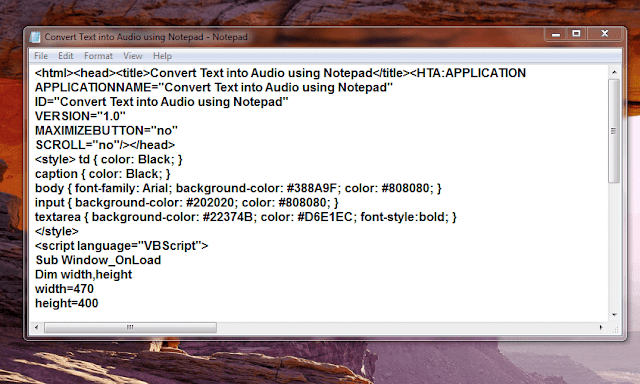Viewport: 640px width, 384px height.
Task: Open the Format menu
Action: 98,56
